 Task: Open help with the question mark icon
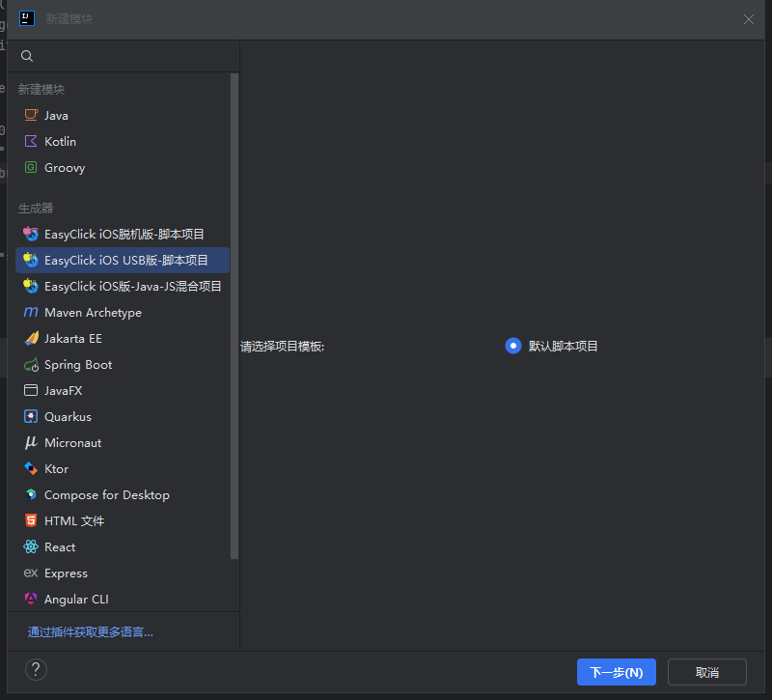(36, 670)
